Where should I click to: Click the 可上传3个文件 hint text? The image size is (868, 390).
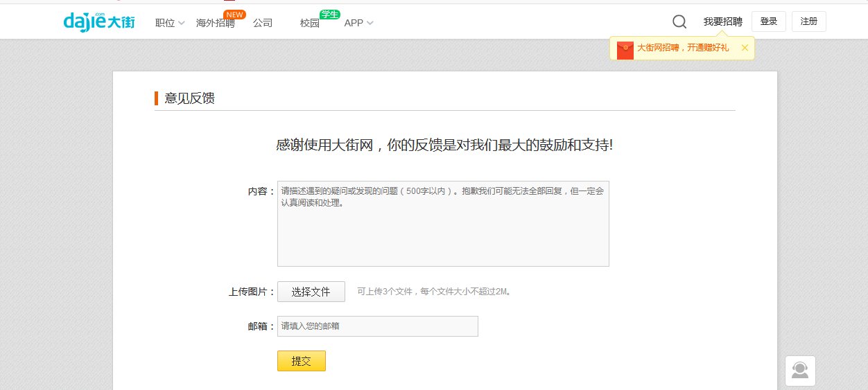pyautogui.click(x=435, y=292)
